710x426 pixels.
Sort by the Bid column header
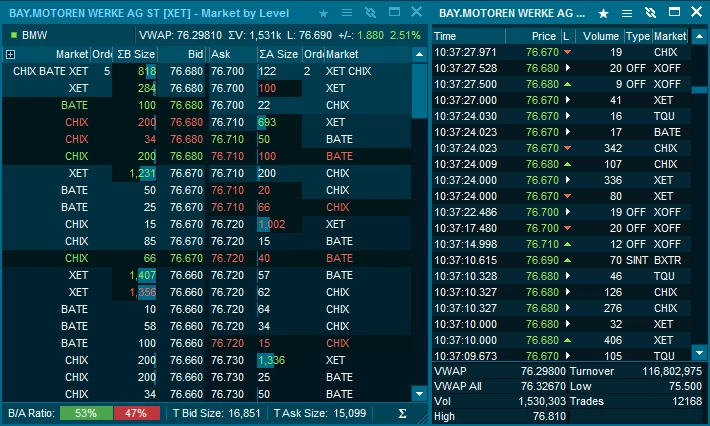182,54
